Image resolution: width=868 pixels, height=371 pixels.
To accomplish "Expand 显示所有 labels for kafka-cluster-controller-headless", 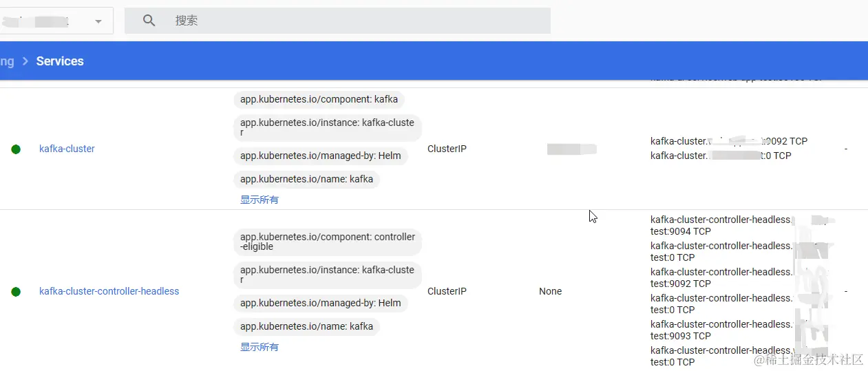I will point(260,347).
